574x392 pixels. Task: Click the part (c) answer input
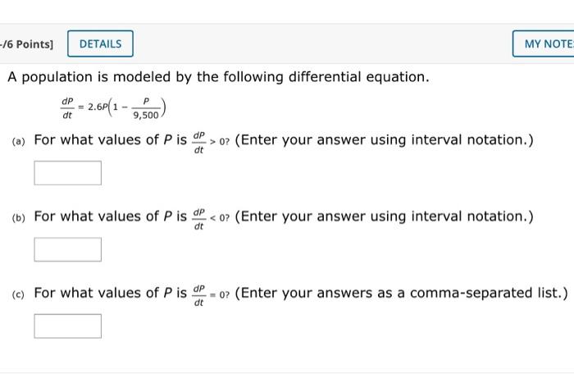67,326
